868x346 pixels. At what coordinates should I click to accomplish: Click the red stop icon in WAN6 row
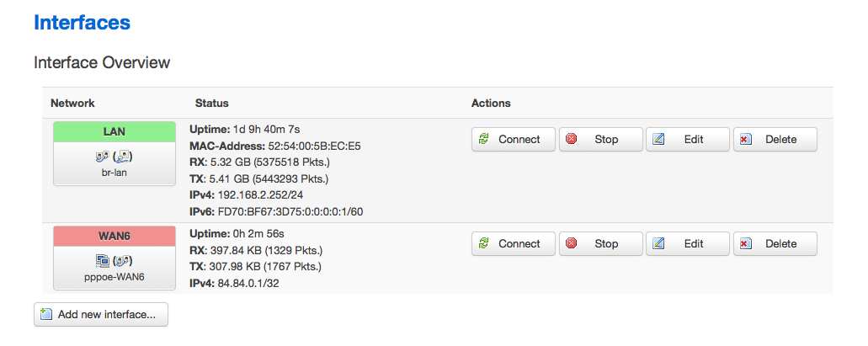click(x=572, y=243)
